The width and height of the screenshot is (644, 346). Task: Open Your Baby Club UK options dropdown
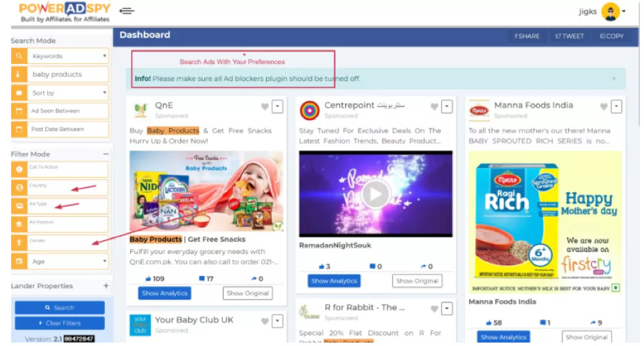[278, 321]
